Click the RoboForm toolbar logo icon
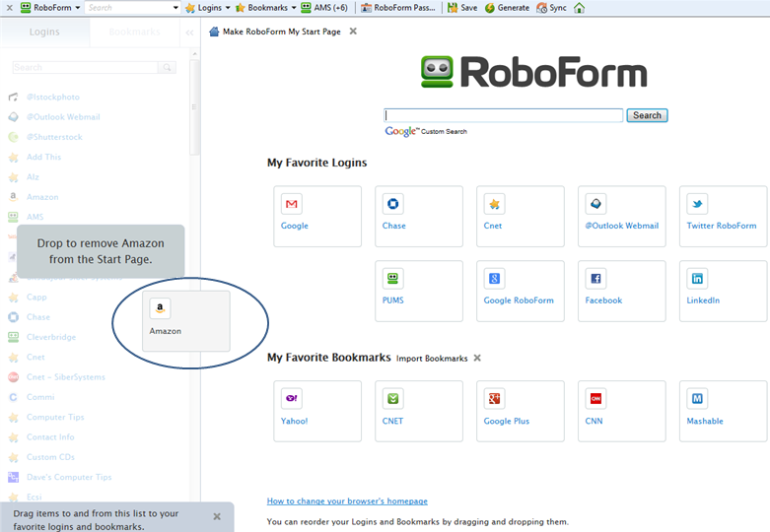The image size is (770, 532). tap(26, 7)
